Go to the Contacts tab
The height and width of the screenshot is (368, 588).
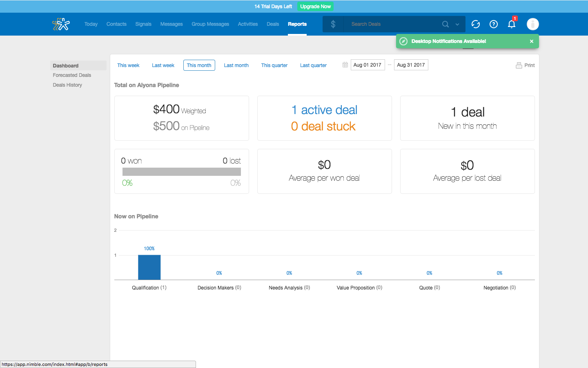(x=116, y=24)
